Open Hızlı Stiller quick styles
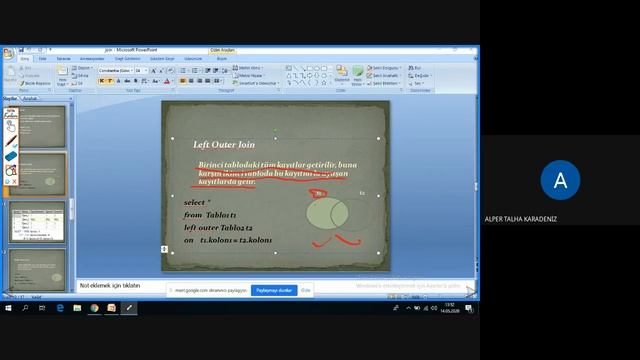 click(357, 76)
